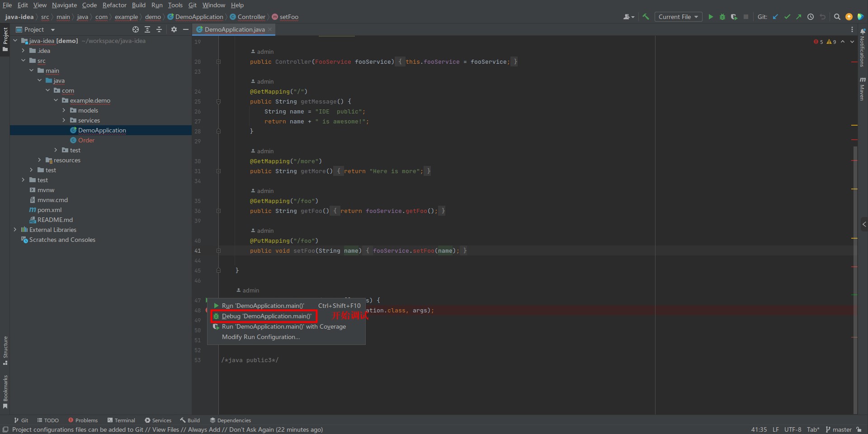Screen dimensions: 868x434
Task: Open the Services tool window
Action: click(158, 420)
